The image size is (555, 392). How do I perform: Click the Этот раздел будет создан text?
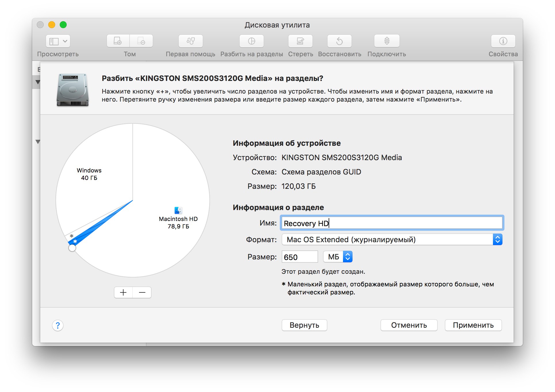(x=323, y=271)
